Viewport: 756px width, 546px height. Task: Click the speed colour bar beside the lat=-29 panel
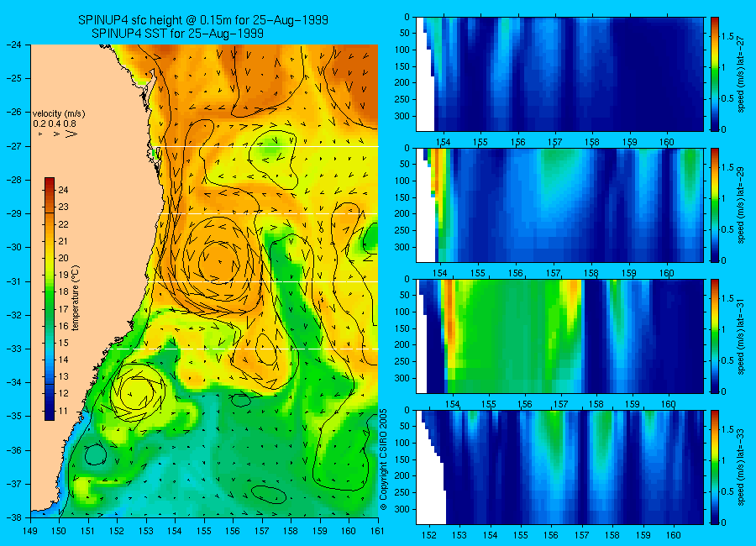point(715,205)
